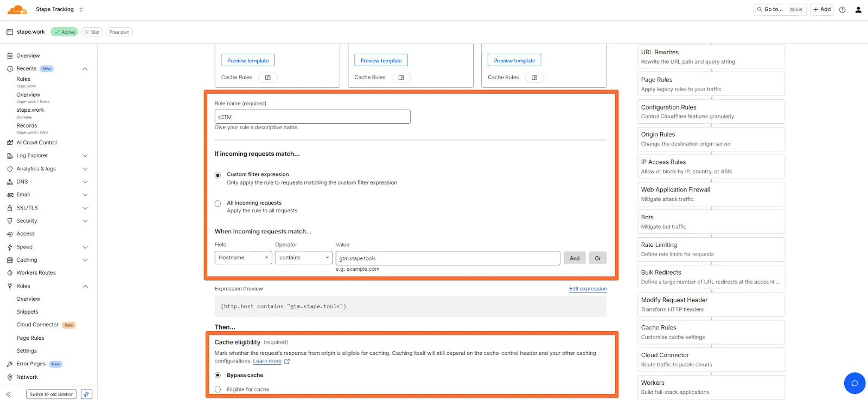
Task: Click the Edit expression link
Action: coord(588,289)
